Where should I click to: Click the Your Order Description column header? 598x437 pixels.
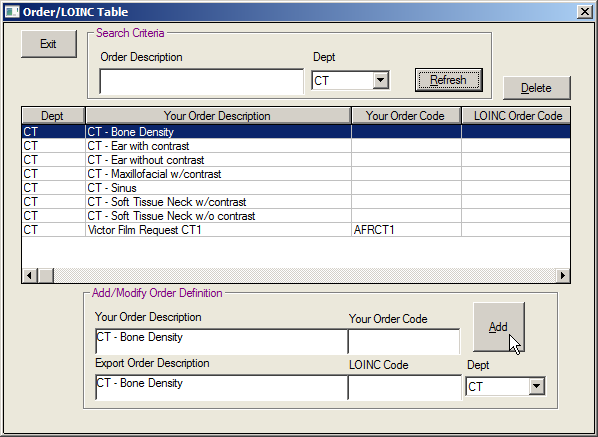coord(218,116)
